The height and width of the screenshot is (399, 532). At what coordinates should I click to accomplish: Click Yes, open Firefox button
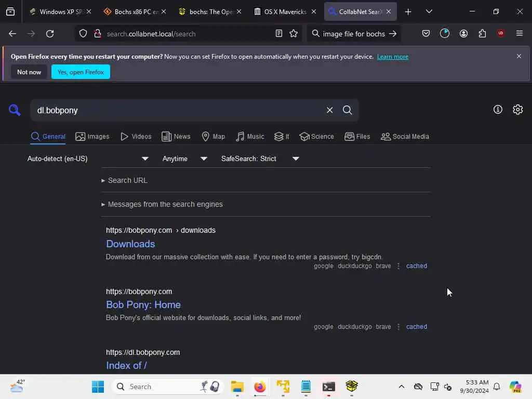81,72
